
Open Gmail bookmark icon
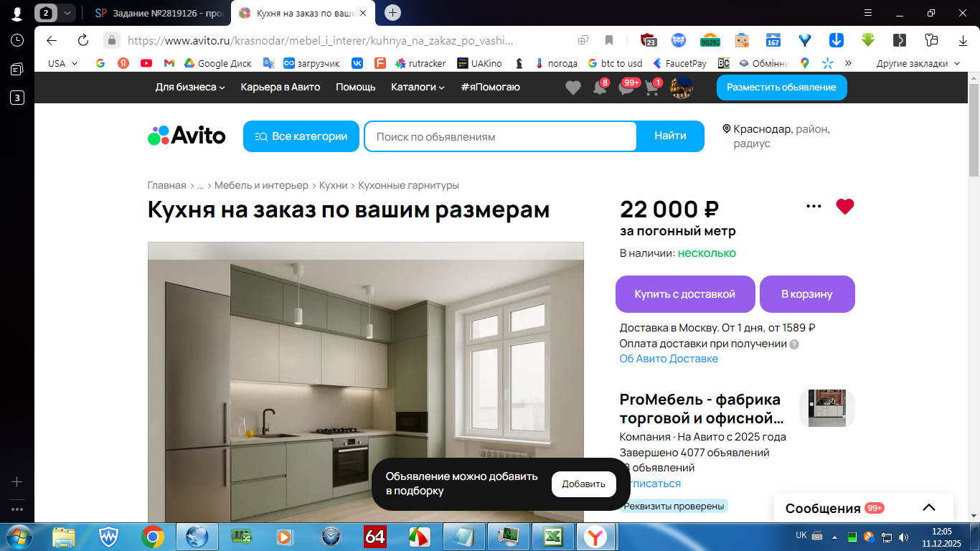click(x=169, y=63)
